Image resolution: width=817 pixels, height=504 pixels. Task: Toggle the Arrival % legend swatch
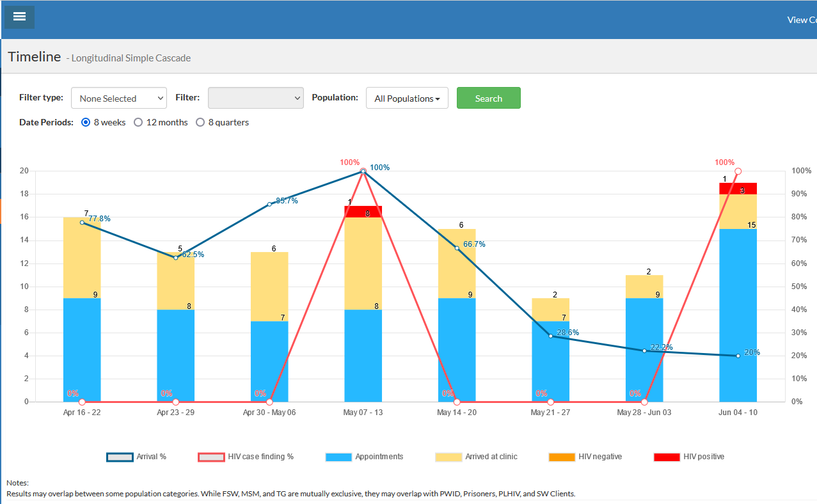120,457
